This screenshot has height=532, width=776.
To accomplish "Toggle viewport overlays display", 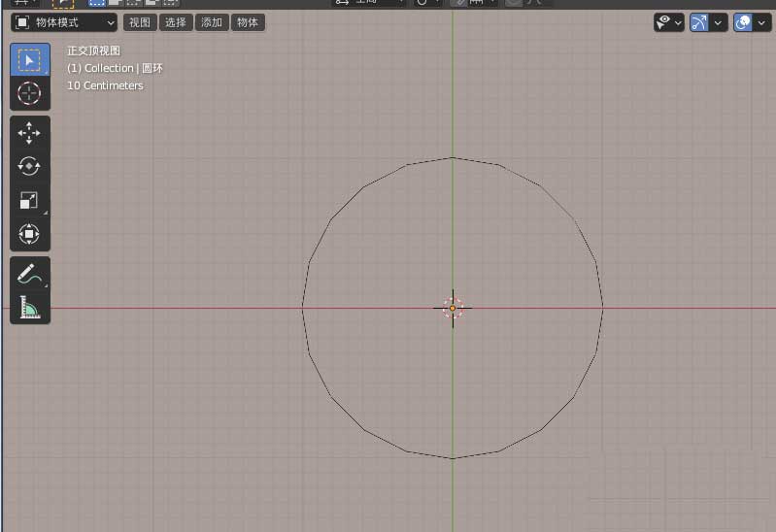I will [744, 22].
